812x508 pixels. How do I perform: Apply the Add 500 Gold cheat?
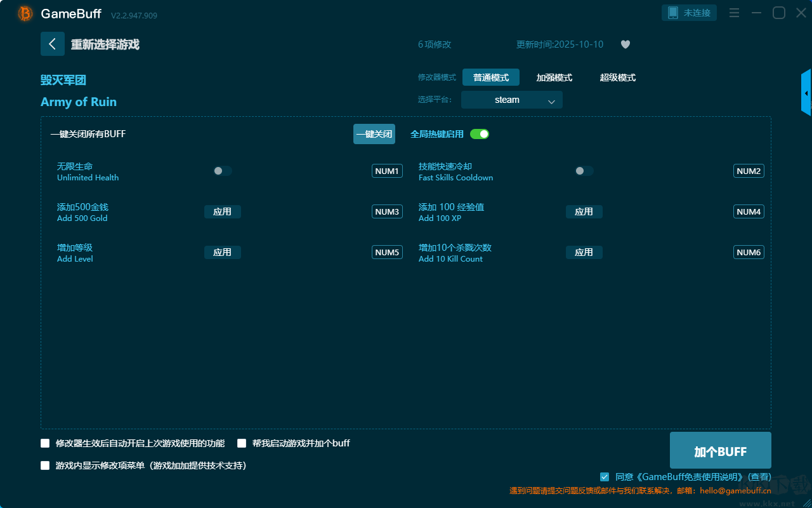(x=223, y=211)
